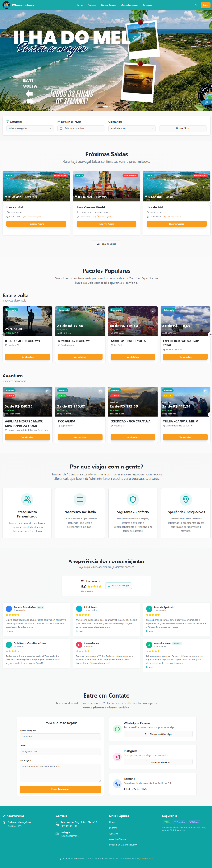212x868 pixels.
Task: Favorite the Pico Agudo package with heart icon
Action: 101,391
